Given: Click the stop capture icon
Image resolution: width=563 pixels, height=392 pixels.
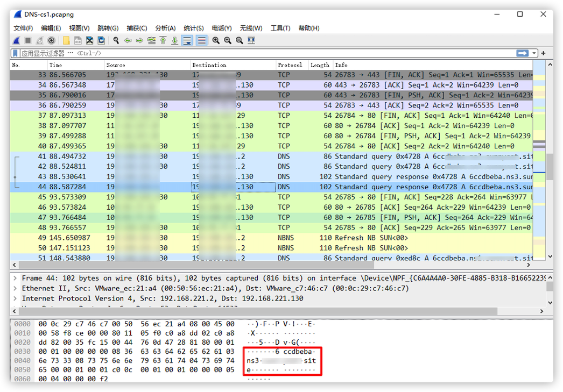Looking at the screenshot, I should 28,40.
